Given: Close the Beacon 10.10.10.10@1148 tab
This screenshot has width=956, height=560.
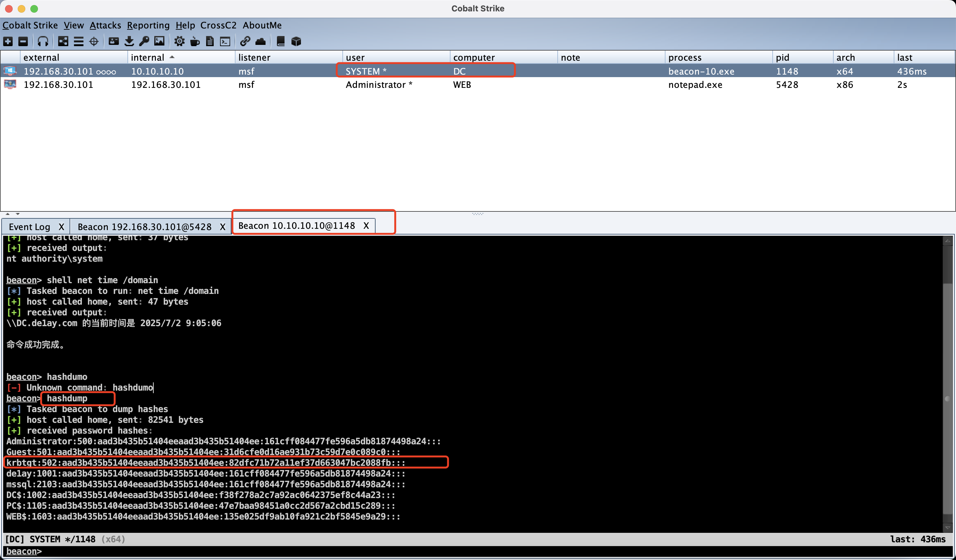Looking at the screenshot, I should tap(366, 226).
